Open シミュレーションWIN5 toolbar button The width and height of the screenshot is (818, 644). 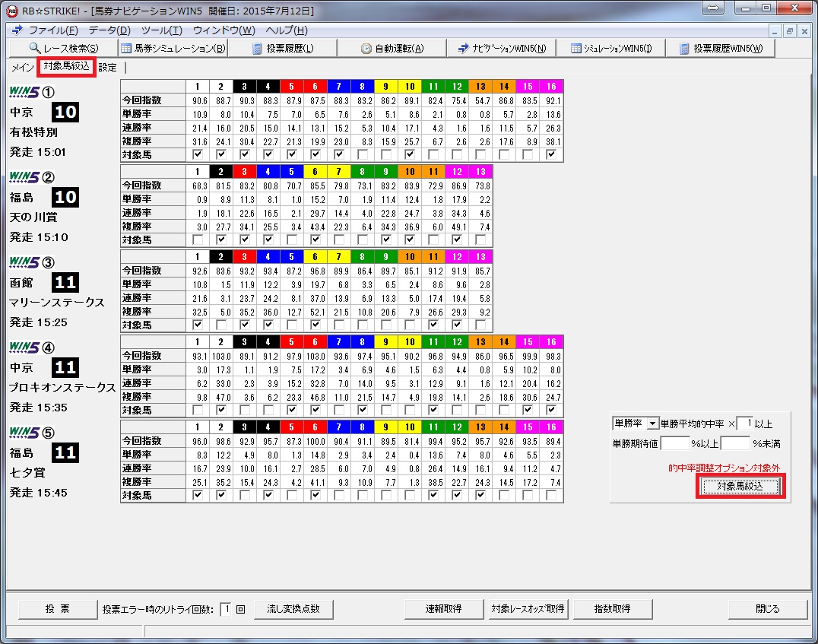(x=611, y=48)
